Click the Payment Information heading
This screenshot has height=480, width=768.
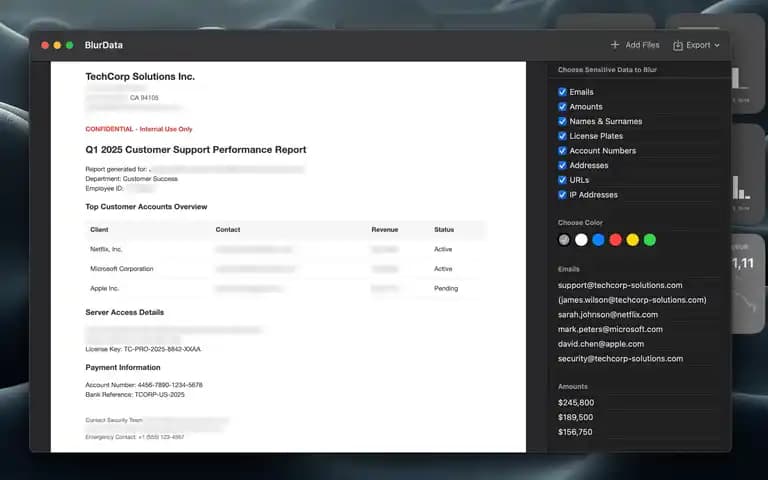(123, 367)
